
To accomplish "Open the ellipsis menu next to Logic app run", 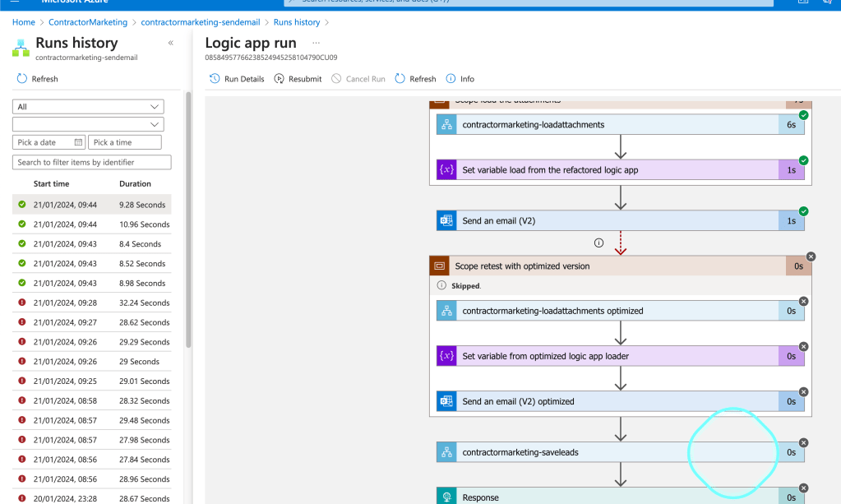I will pyautogui.click(x=316, y=43).
